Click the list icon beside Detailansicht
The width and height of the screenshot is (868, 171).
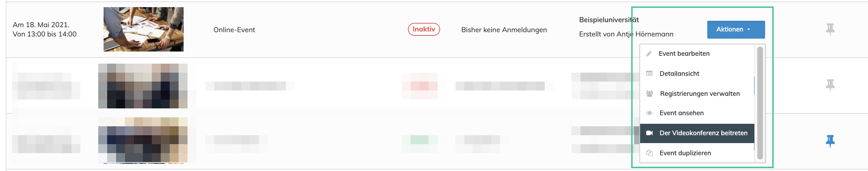[649, 74]
